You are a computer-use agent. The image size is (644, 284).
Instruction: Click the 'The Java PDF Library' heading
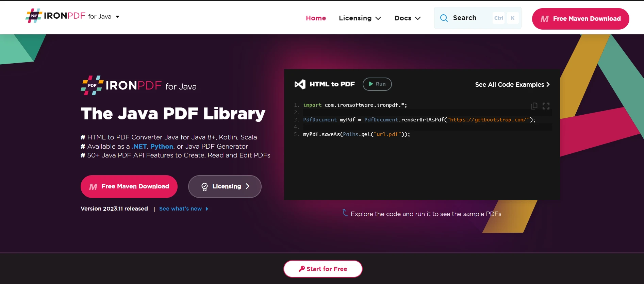pos(173,114)
